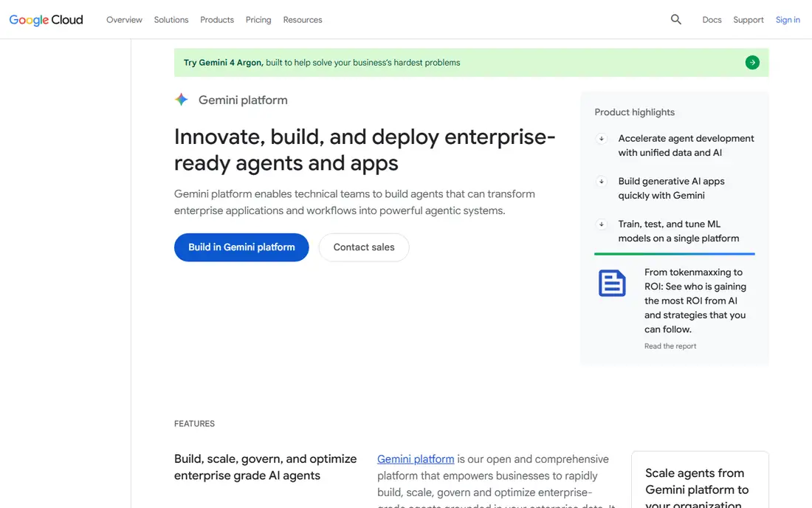Open the Solutions menu
Screen dimensions: 812x508
[x=171, y=20]
